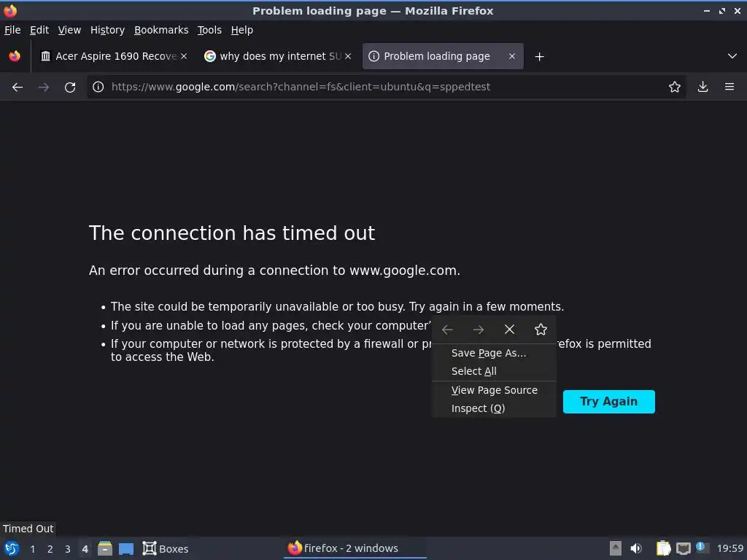Switch to virtual desktop 3

pos(68,549)
